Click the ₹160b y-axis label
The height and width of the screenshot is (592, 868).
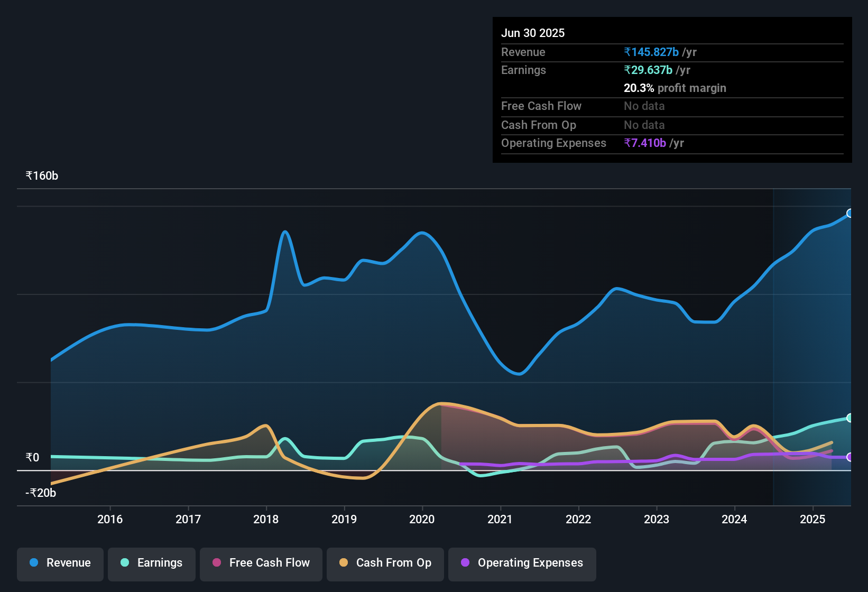(42, 175)
